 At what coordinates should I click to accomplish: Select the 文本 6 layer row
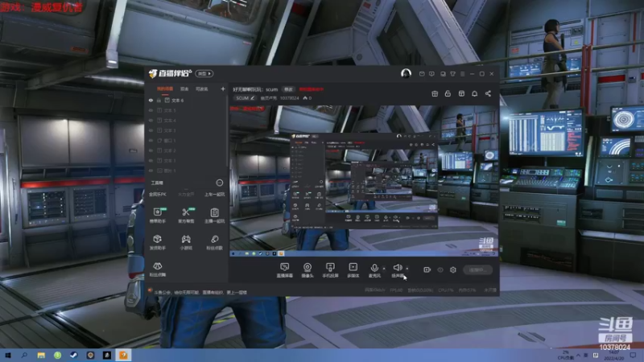(x=186, y=100)
